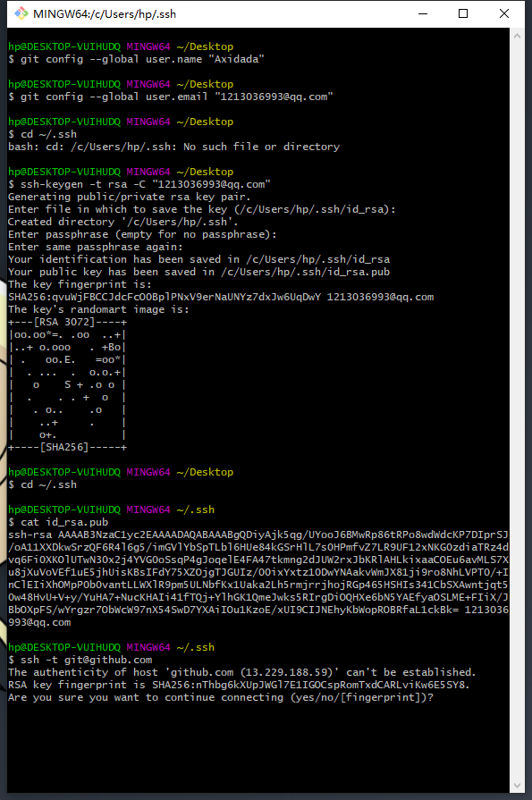Click the title text MINGW64:/c/Users/hp/.ssh
The image size is (532, 800).
click(105, 14)
